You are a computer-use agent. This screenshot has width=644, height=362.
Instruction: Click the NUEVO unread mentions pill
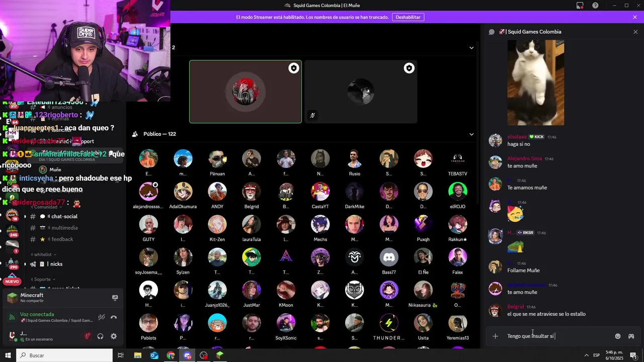coord(12,282)
